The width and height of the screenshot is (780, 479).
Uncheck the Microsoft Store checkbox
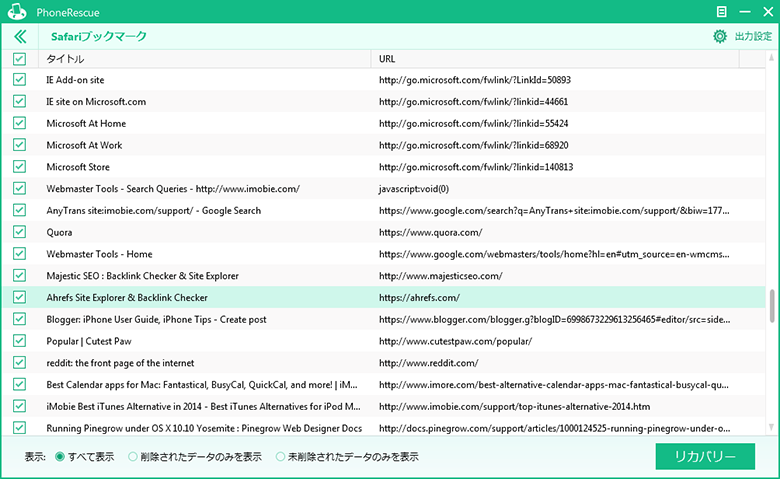click(x=19, y=167)
